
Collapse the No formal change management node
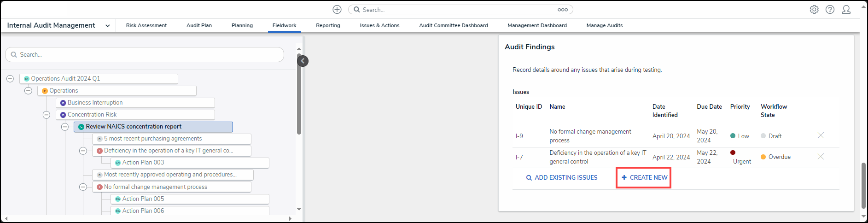83,187
